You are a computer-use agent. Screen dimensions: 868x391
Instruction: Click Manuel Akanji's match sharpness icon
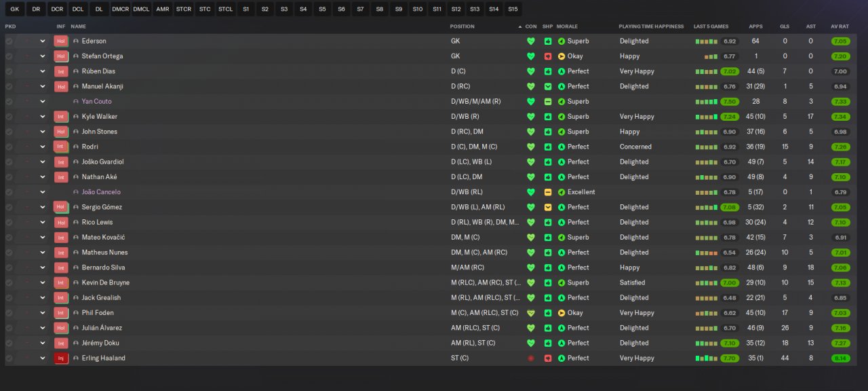548,86
